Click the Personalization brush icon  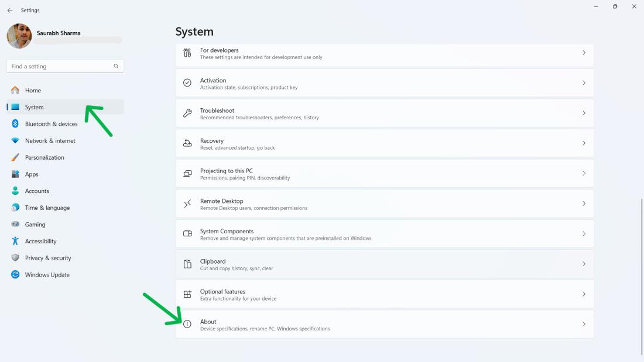(14, 157)
